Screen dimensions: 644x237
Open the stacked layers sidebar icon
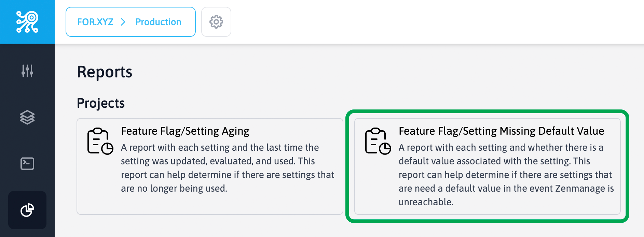coord(27,117)
